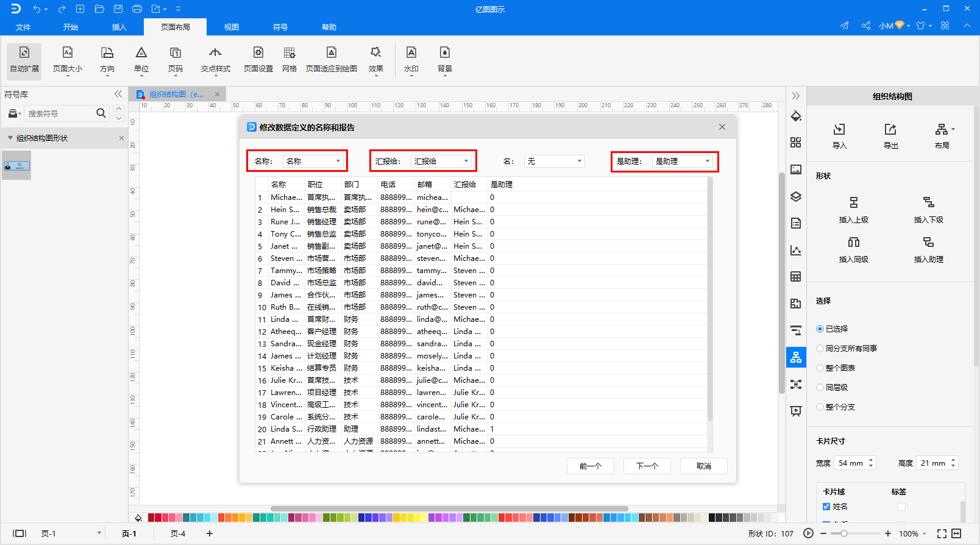Open the 页面大小 page size tool
This screenshot has width=980, height=545.
[68, 61]
